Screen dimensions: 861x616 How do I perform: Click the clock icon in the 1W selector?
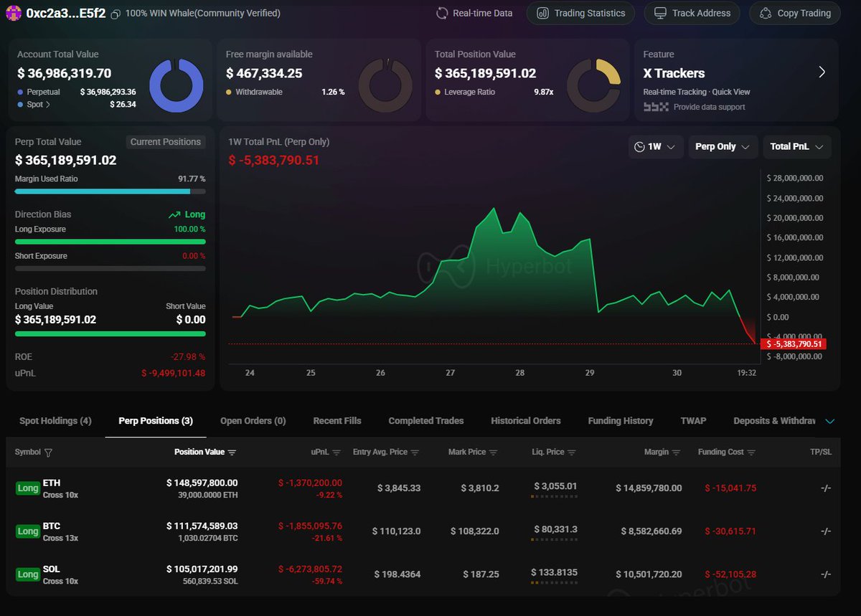tap(639, 146)
